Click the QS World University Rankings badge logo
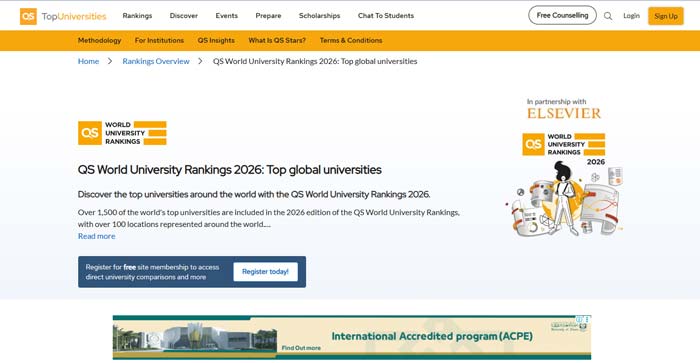This screenshot has width=700, height=363. coord(122,133)
